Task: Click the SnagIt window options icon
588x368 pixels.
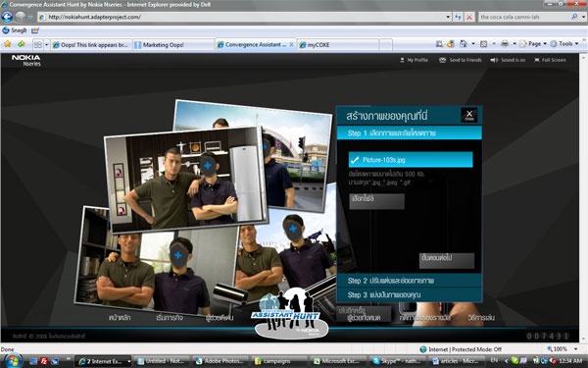Action: click(35, 30)
